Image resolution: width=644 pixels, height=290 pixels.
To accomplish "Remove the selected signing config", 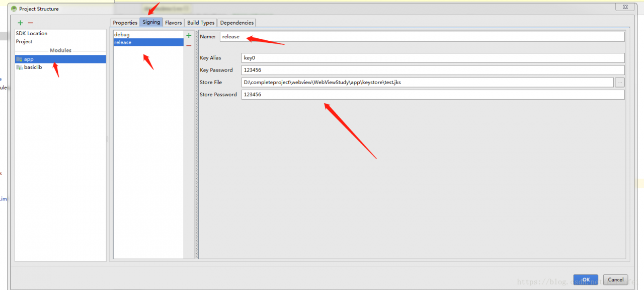I will tap(189, 45).
